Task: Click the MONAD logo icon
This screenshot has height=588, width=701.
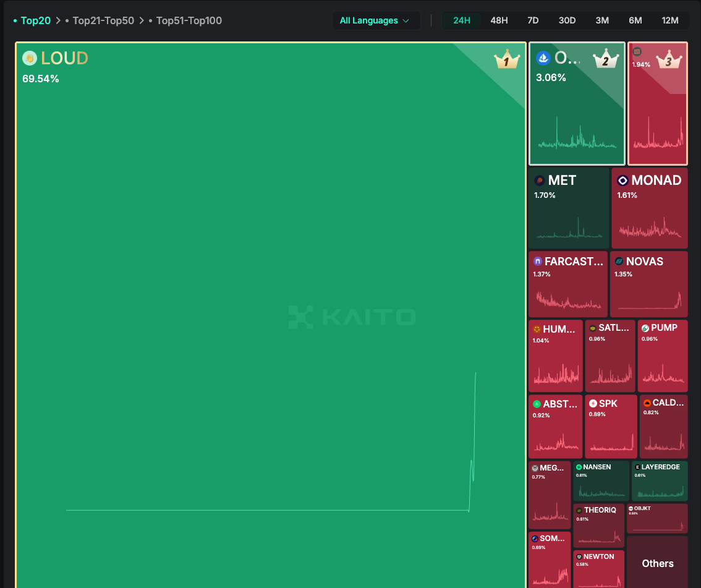Action: pos(622,181)
